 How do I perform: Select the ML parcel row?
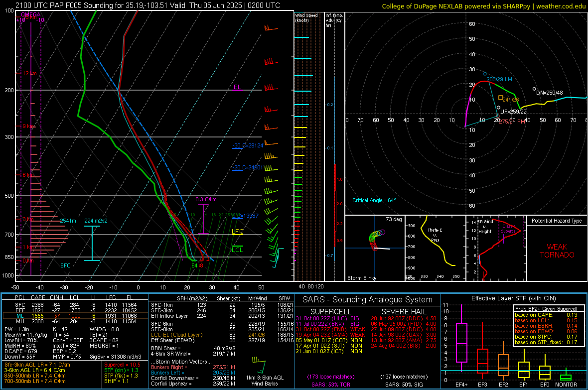click(x=75, y=316)
